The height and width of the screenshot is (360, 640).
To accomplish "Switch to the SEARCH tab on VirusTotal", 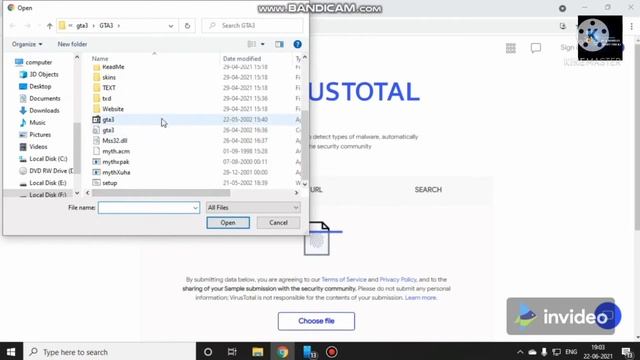I will pyautogui.click(x=428, y=190).
